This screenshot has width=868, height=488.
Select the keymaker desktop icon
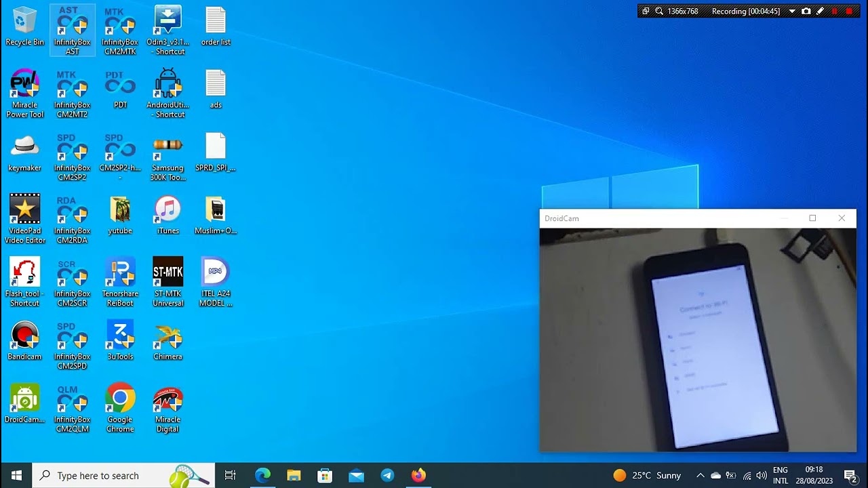[24, 152]
